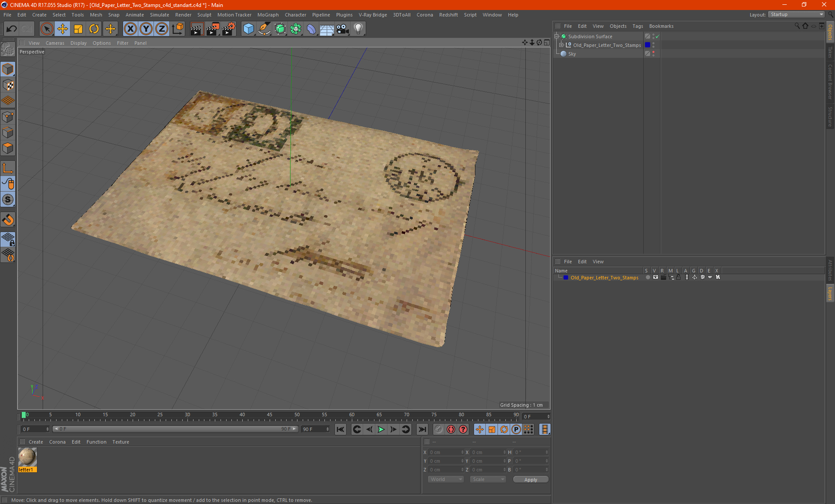Image resolution: width=835 pixels, height=504 pixels.
Task: Open render settings icon
Action: point(229,29)
